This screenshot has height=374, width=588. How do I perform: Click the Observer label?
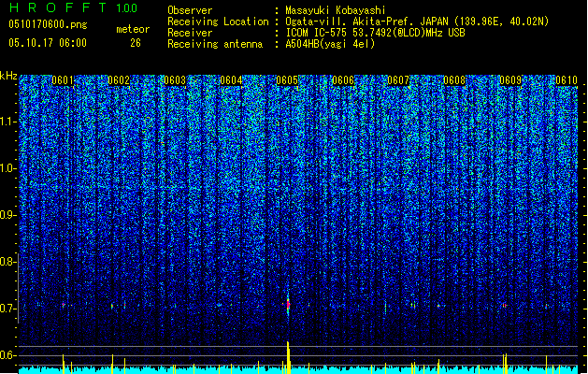[x=190, y=10]
